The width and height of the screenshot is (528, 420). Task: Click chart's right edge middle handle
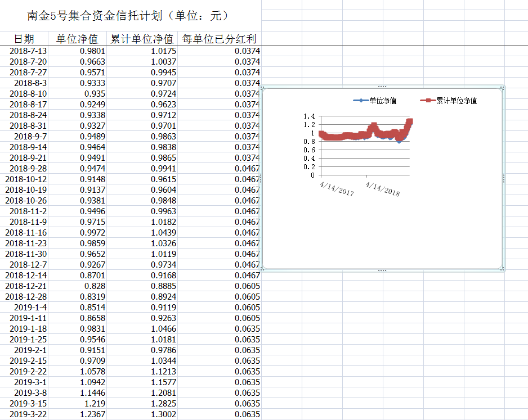pyautogui.click(x=503, y=179)
